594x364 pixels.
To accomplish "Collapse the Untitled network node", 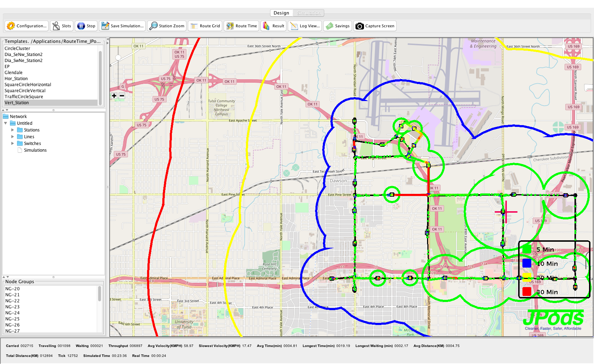I will tap(6, 123).
